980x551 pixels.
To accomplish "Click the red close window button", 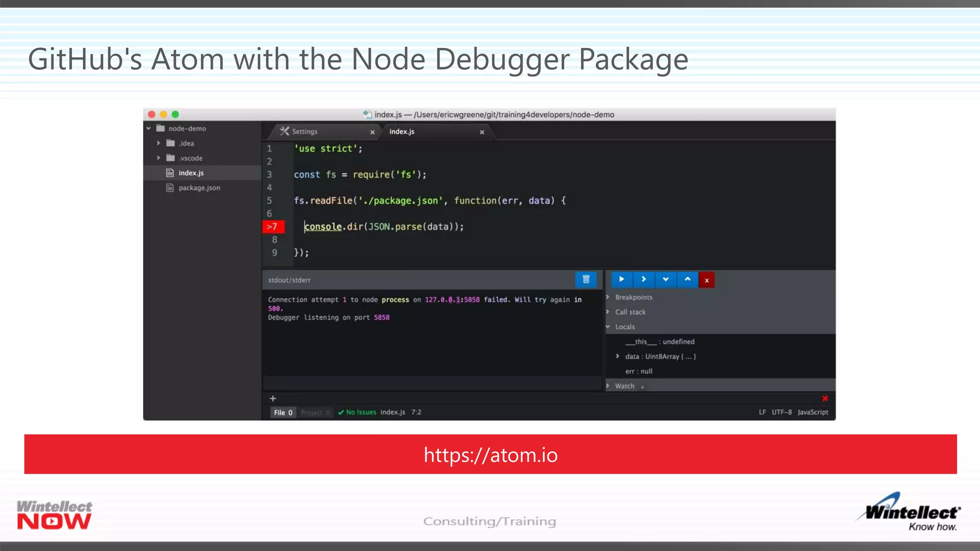I will click(152, 114).
